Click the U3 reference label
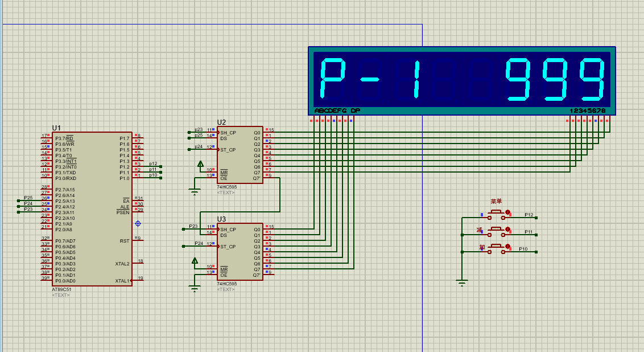The image size is (644, 352). pyautogui.click(x=221, y=219)
